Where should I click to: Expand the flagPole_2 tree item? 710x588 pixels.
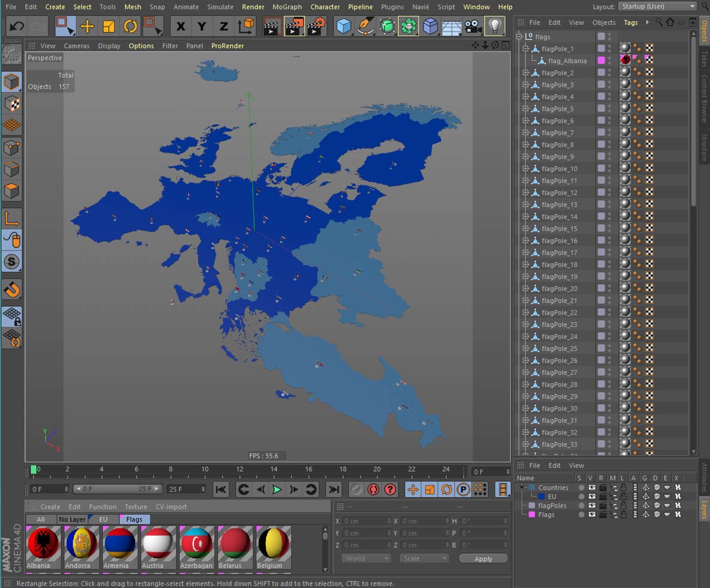(x=526, y=73)
